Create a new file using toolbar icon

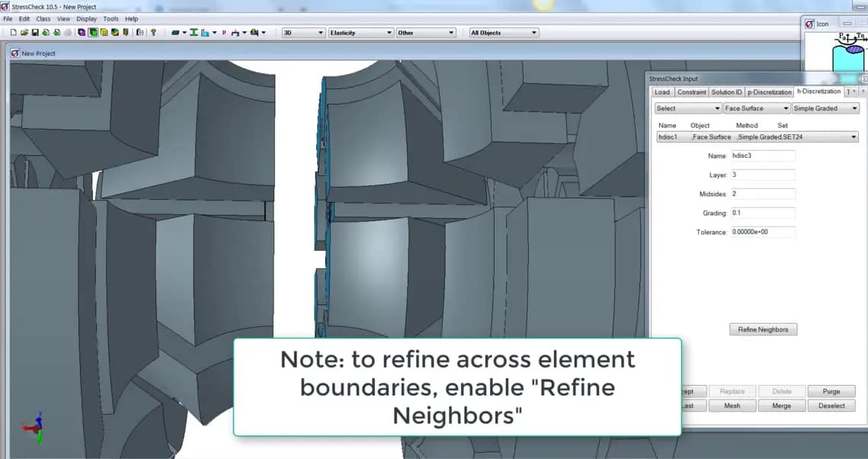tap(14, 32)
